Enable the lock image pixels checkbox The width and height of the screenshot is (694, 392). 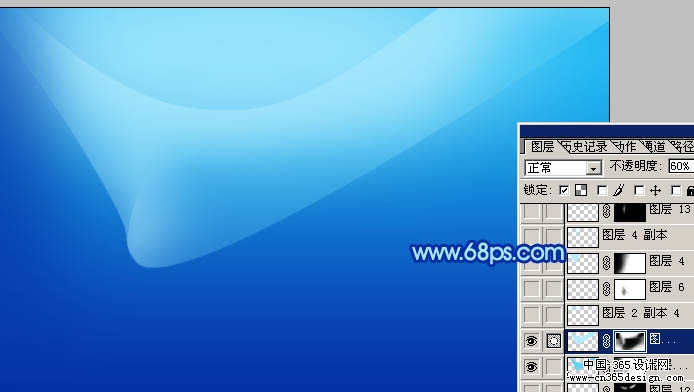(x=602, y=190)
